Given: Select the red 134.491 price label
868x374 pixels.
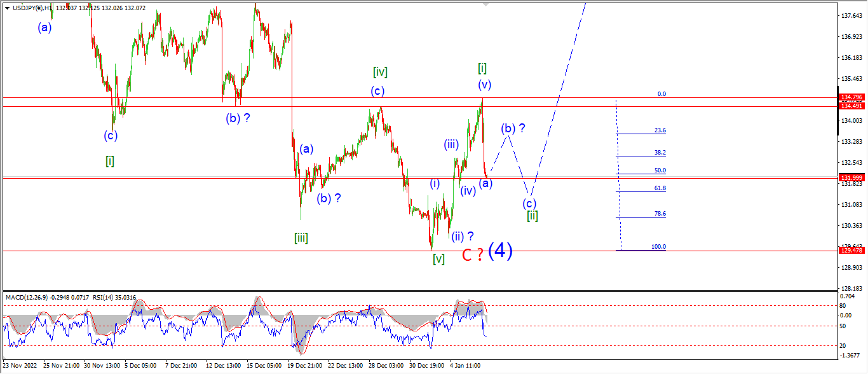Looking at the screenshot, I should (851, 106).
